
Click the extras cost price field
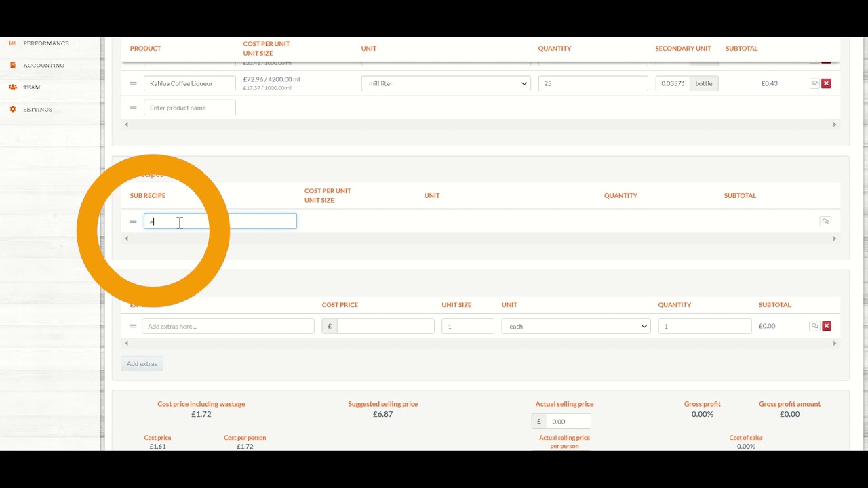coord(385,326)
